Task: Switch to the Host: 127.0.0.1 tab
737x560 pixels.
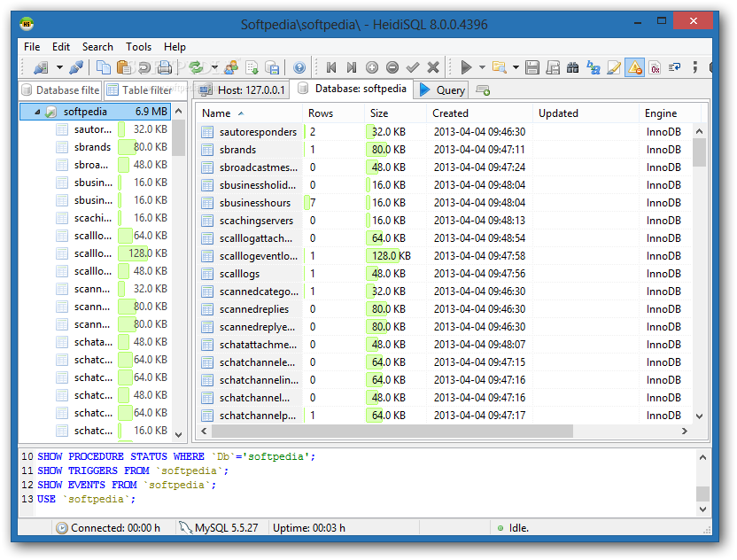Action: (x=242, y=89)
